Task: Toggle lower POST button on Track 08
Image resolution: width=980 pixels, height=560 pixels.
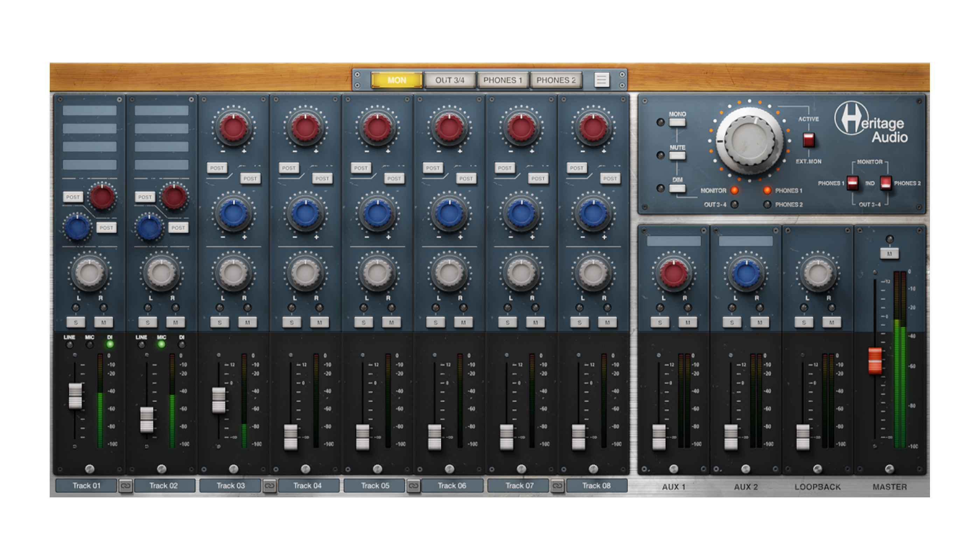Action: pos(610,178)
